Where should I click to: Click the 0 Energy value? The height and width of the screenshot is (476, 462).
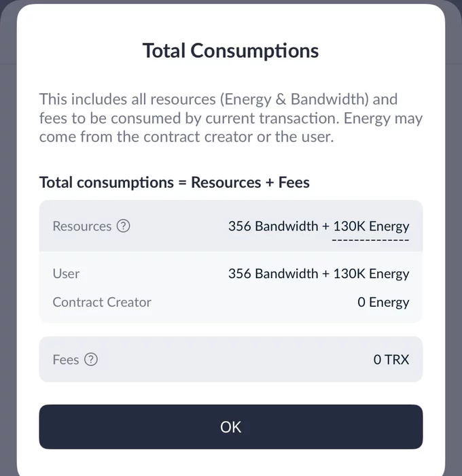pos(383,303)
